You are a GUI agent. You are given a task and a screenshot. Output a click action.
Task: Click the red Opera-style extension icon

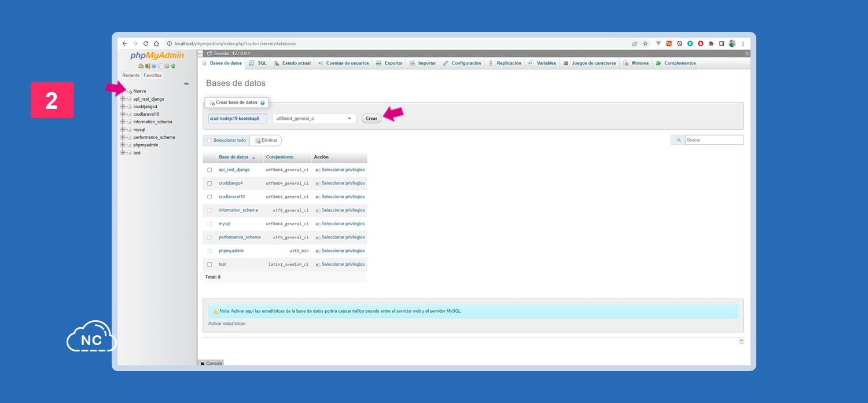pos(700,43)
